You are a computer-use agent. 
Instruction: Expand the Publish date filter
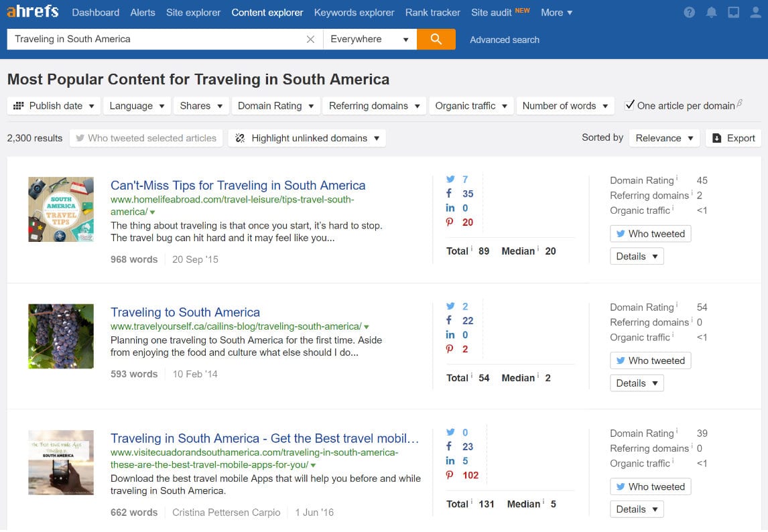point(54,106)
